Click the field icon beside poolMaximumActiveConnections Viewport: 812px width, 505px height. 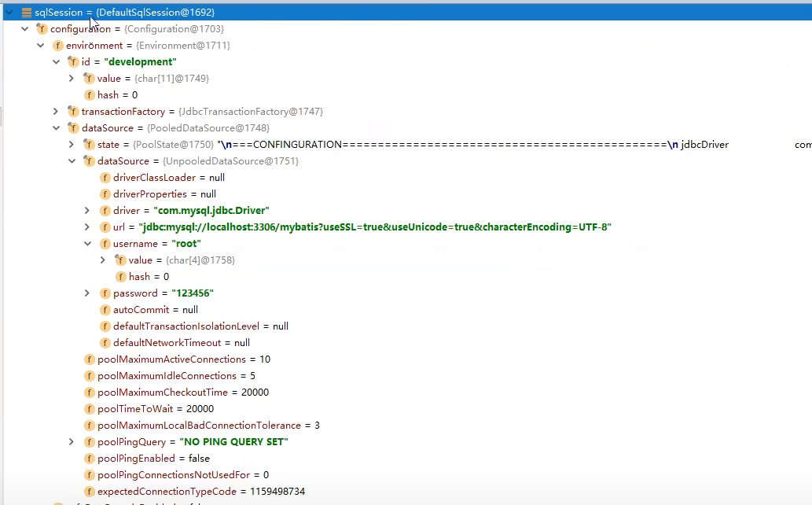[x=89, y=359]
